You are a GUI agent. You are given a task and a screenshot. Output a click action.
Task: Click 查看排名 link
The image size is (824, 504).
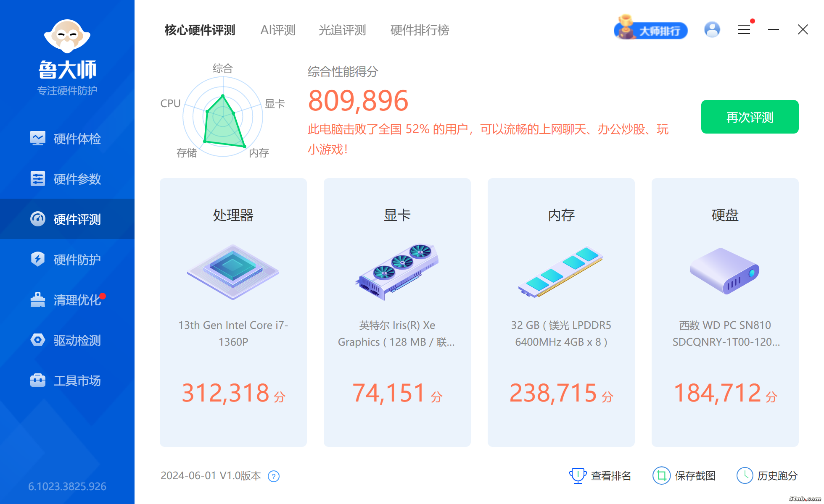[600, 476]
